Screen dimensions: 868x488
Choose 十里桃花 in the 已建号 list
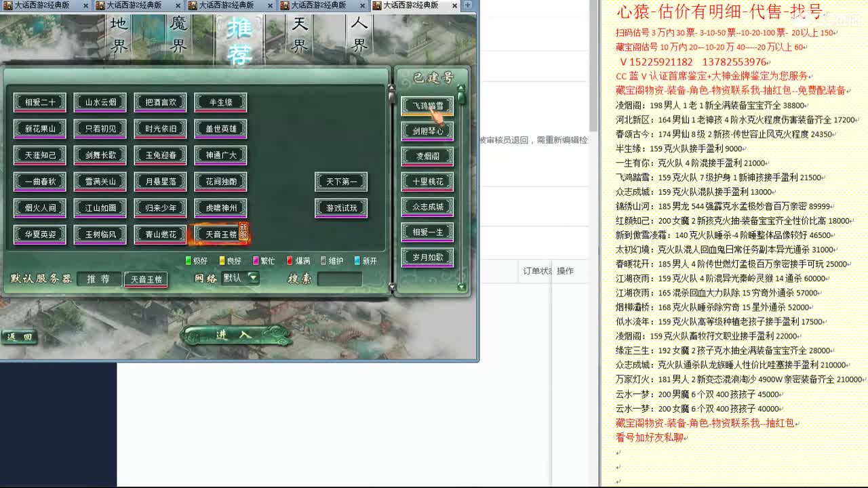coord(427,182)
